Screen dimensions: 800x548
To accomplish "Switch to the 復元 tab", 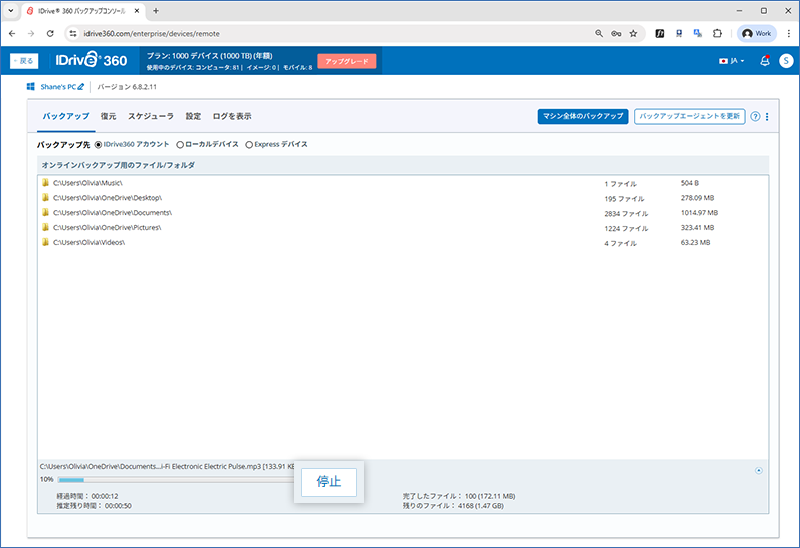I will click(x=108, y=117).
